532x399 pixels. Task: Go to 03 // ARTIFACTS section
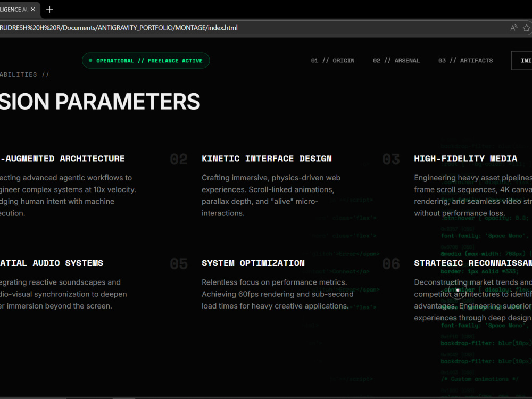[465, 61]
